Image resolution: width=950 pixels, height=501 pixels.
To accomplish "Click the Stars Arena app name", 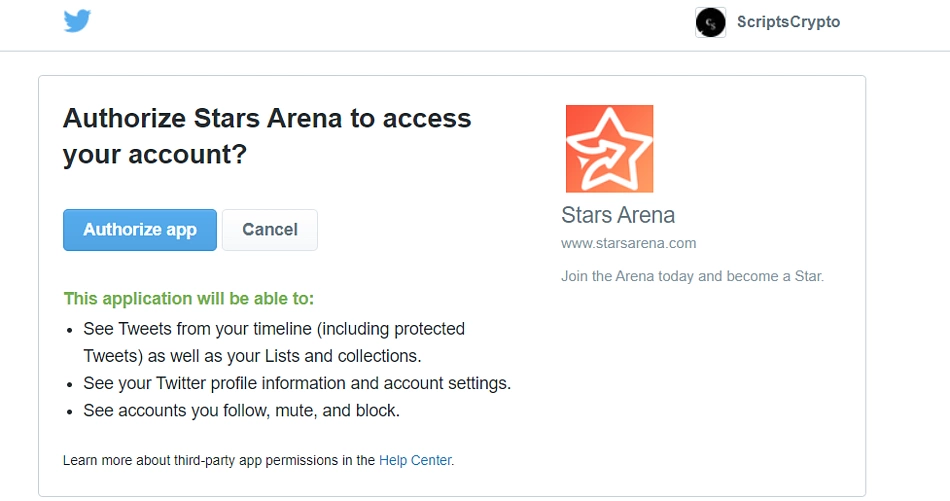I will point(618,215).
